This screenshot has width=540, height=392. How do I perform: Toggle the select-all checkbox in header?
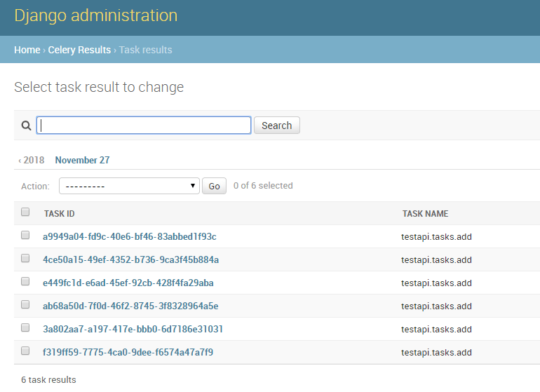point(25,212)
